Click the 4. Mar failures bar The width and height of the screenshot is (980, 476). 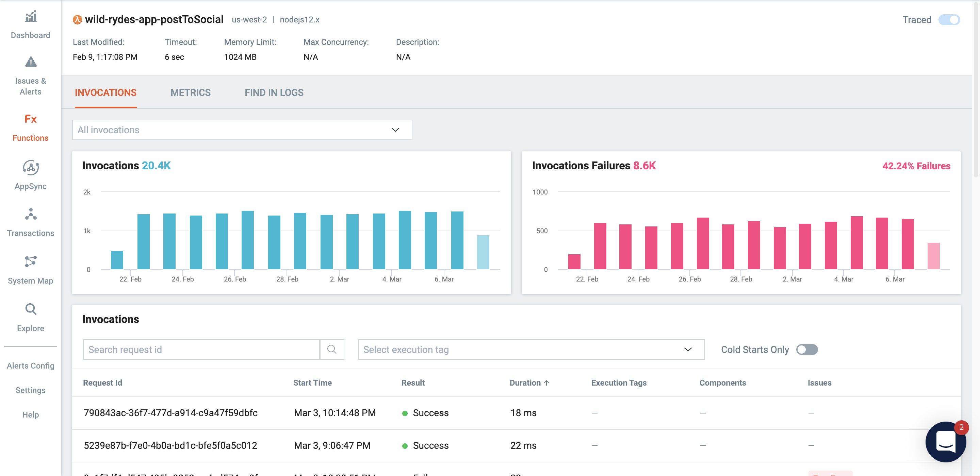coord(856,243)
